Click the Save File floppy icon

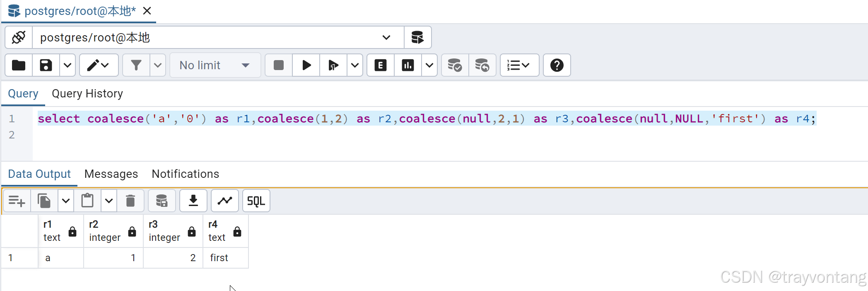[46, 65]
